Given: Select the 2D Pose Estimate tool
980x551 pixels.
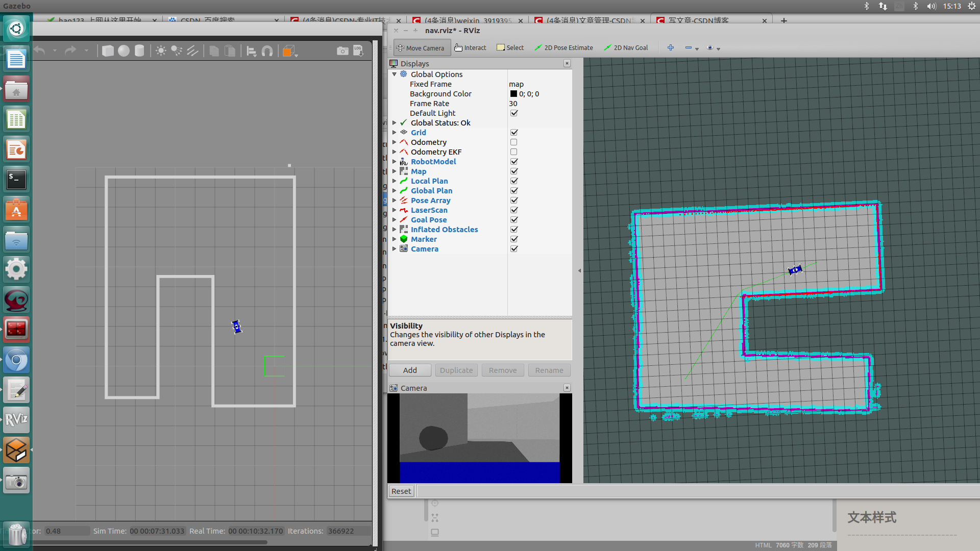Looking at the screenshot, I should pos(563,48).
